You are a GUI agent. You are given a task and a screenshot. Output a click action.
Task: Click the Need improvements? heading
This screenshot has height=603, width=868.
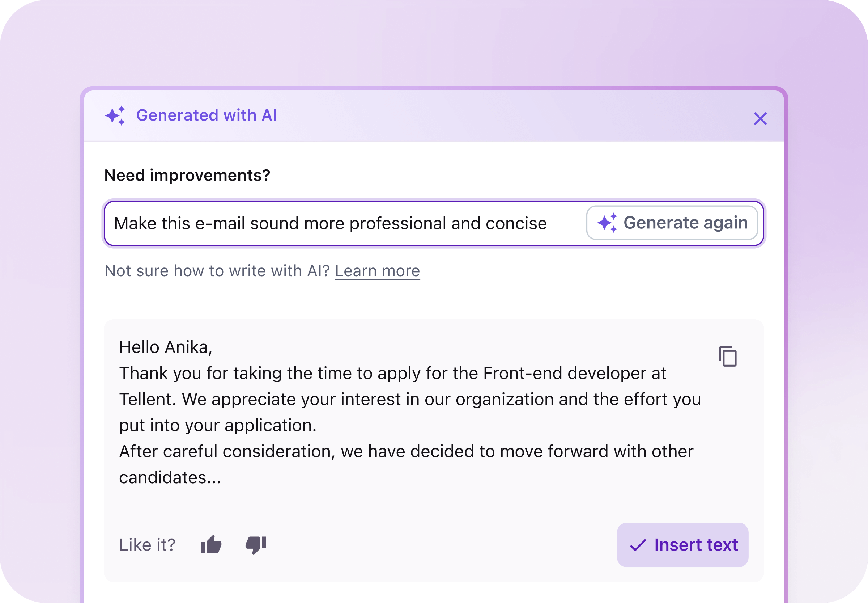(x=187, y=175)
